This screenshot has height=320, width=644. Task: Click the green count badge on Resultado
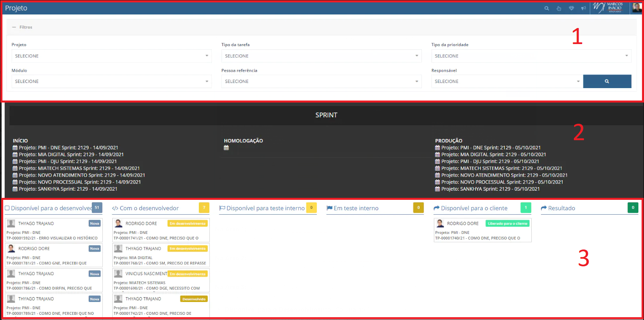[x=633, y=207]
